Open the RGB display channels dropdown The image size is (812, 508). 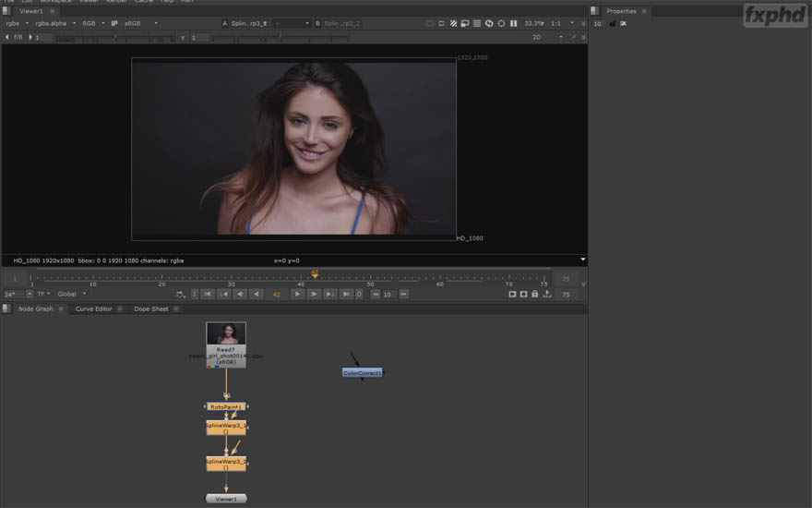(93, 23)
